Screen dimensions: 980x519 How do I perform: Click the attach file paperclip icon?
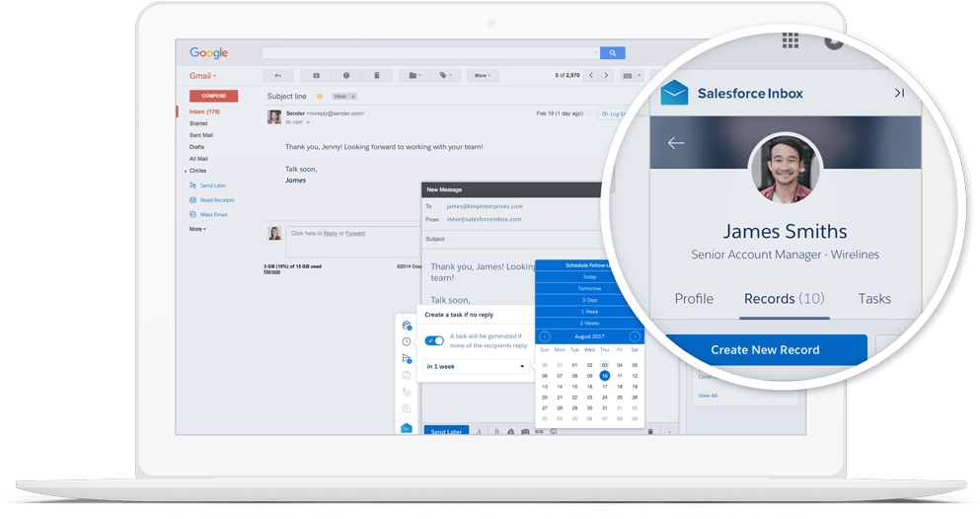[496, 431]
